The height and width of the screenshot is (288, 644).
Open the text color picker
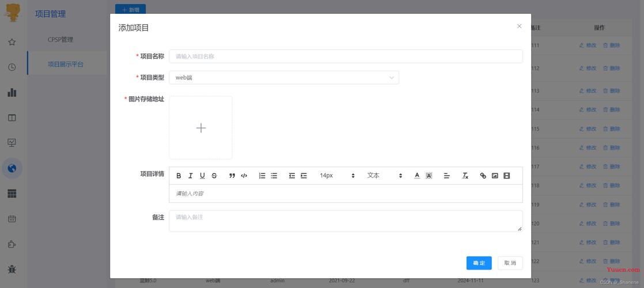[417, 176]
